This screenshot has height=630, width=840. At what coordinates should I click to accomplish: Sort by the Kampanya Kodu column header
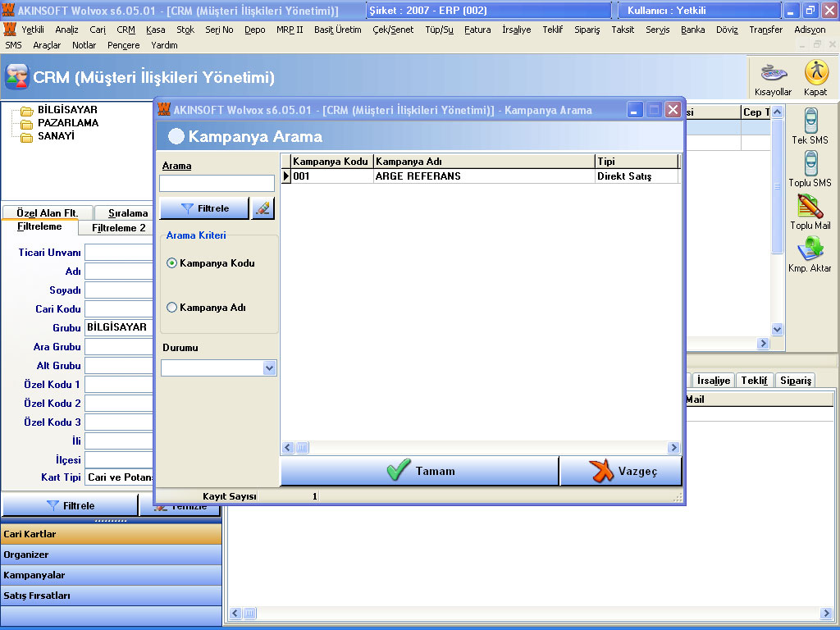coord(331,162)
